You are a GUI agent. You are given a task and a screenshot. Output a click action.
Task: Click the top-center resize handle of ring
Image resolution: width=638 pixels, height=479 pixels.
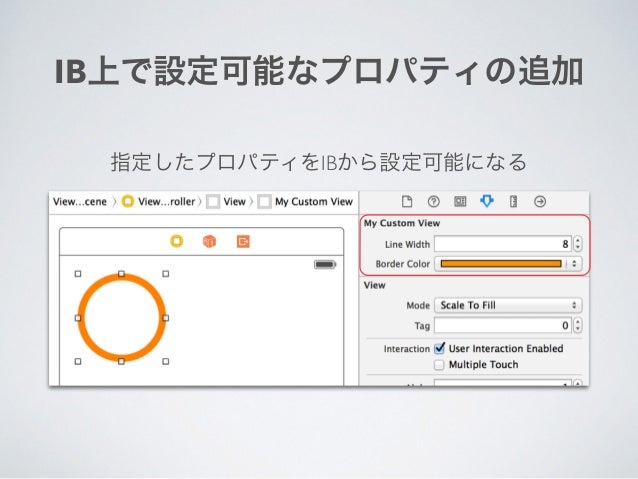[121, 274]
